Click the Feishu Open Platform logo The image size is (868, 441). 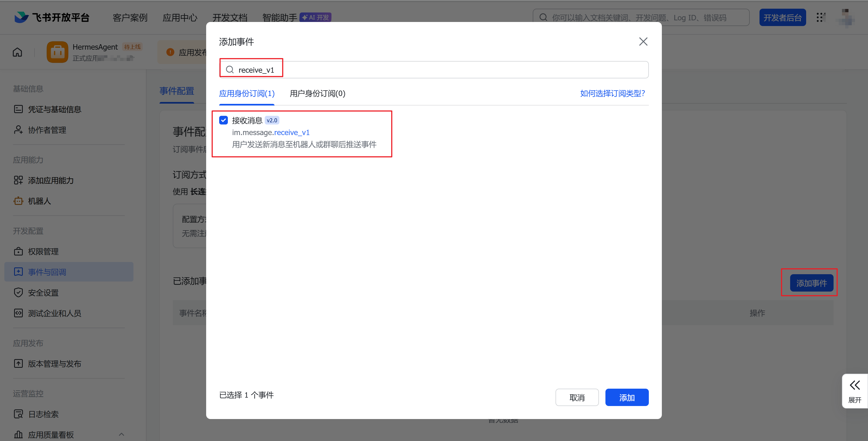coord(52,17)
